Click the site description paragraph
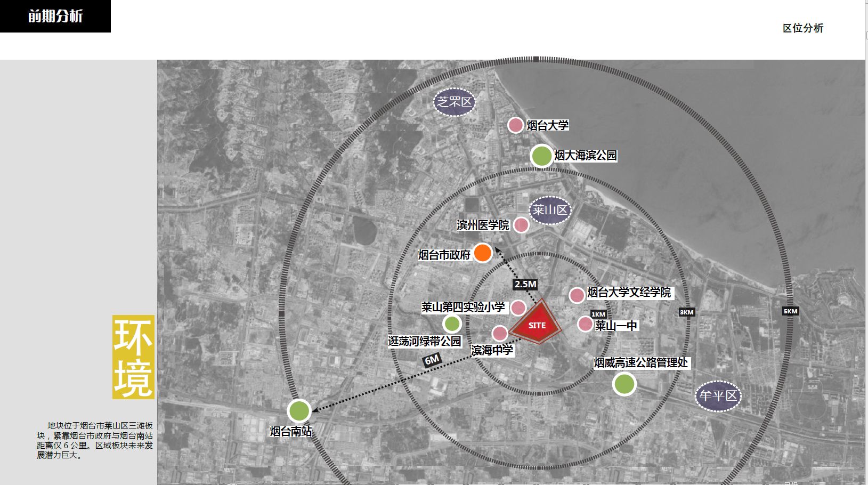 point(95,440)
